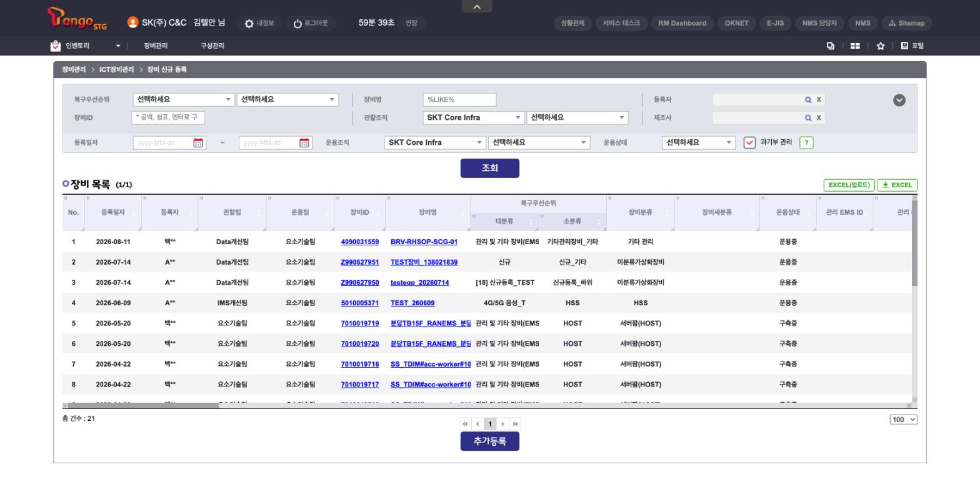Open OKNET top link
Screen dimensions: 980x482
click(736, 23)
